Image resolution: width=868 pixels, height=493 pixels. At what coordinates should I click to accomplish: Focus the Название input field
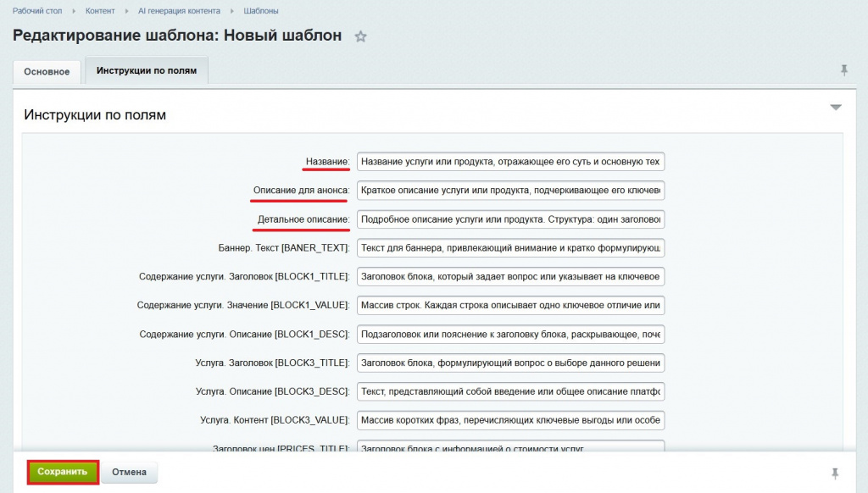510,162
